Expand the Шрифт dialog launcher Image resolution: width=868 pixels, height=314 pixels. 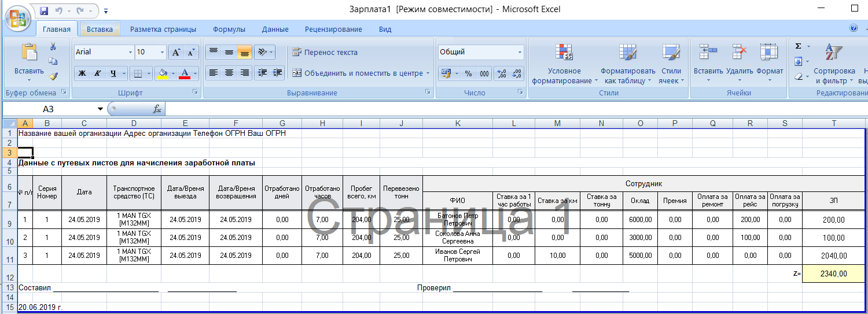click(x=194, y=93)
